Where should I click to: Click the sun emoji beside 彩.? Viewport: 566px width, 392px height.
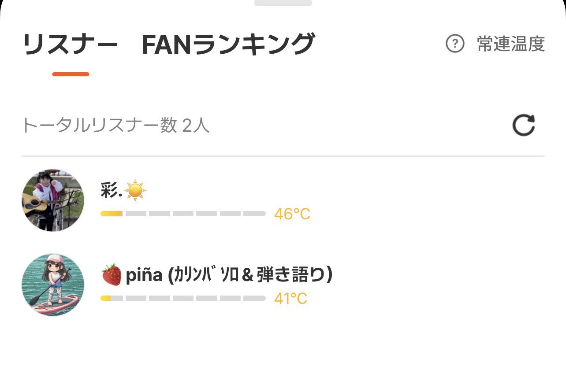pos(135,190)
